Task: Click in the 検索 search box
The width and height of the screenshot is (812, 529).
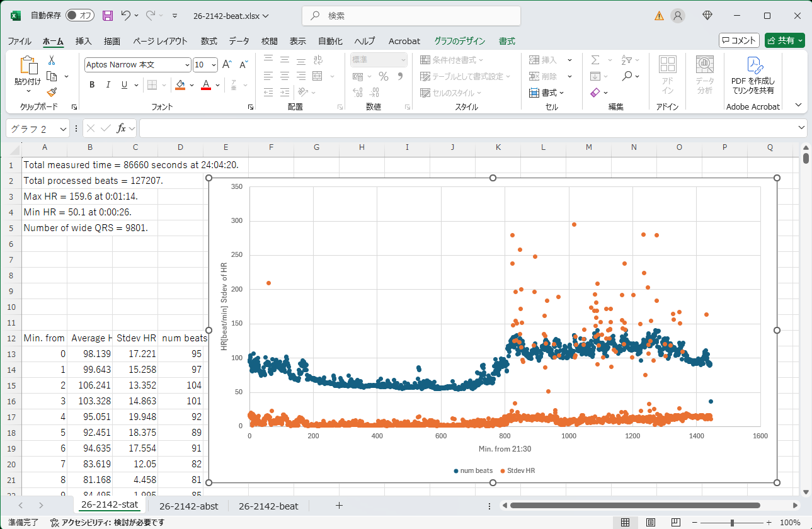Action: click(x=411, y=16)
